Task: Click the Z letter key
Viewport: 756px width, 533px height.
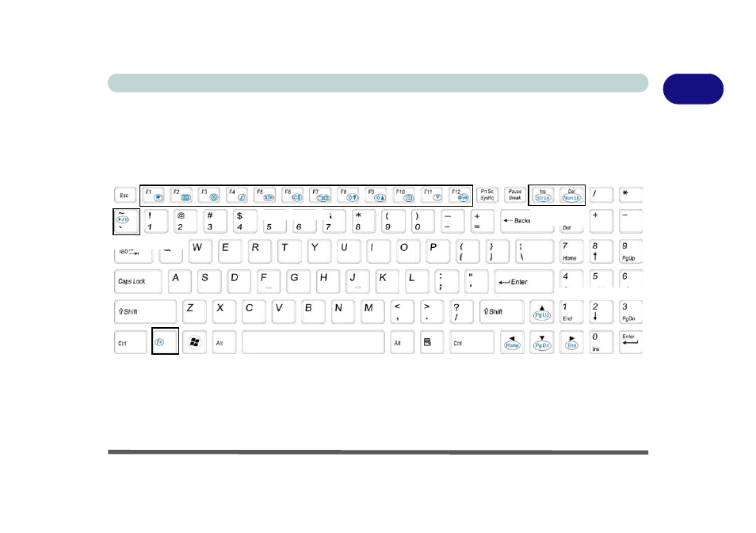Action: (194, 312)
